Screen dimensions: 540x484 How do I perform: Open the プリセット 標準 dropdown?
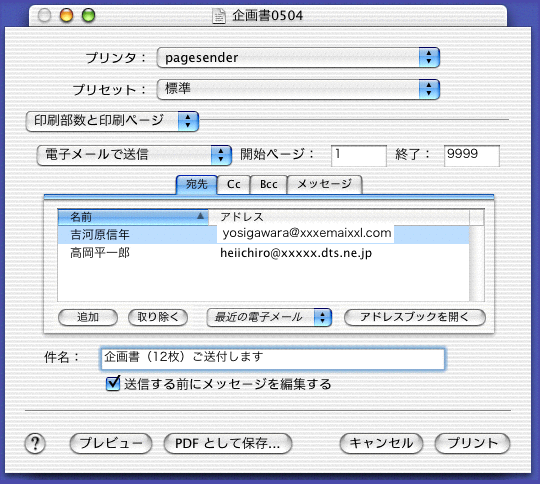298,89
